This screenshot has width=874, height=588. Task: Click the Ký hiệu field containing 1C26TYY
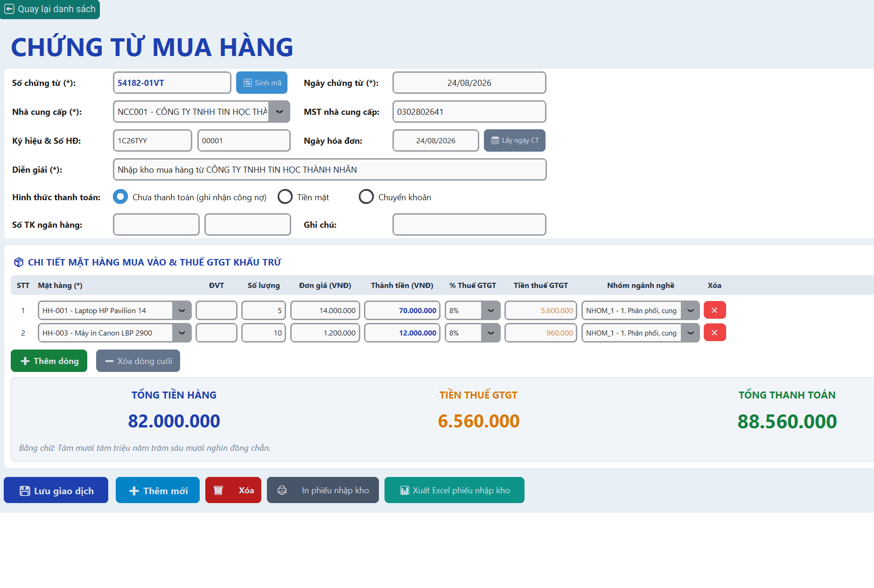(153, 140)
